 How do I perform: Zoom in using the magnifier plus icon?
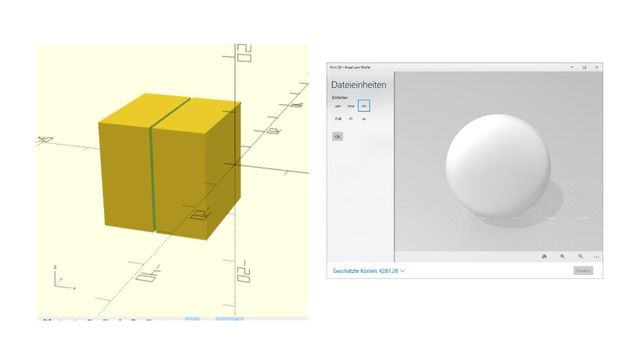tap(562, 257)
